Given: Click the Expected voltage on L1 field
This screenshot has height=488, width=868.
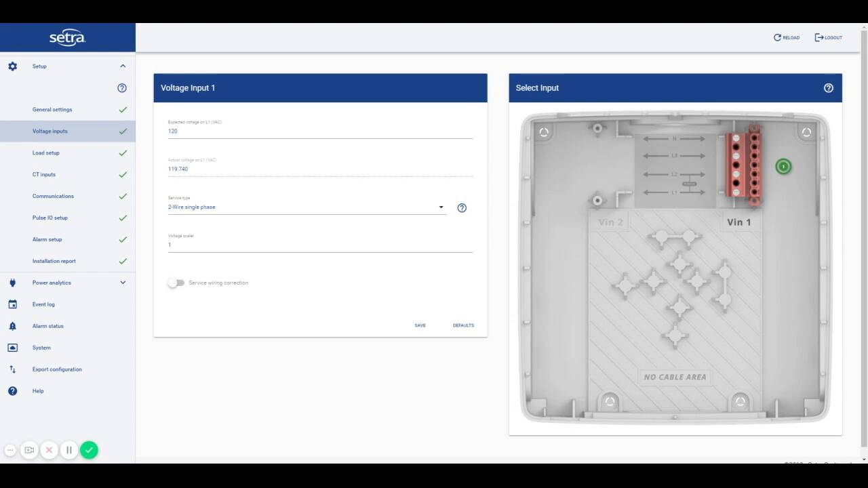Looking at the screenshot, I should pos(320,131).
